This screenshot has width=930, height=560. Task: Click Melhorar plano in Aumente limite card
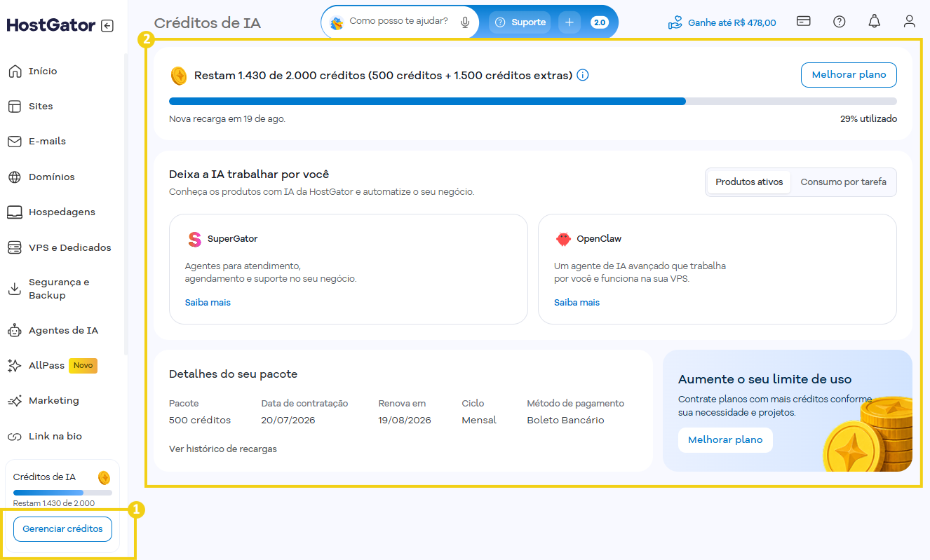click(x=725, y=440)
